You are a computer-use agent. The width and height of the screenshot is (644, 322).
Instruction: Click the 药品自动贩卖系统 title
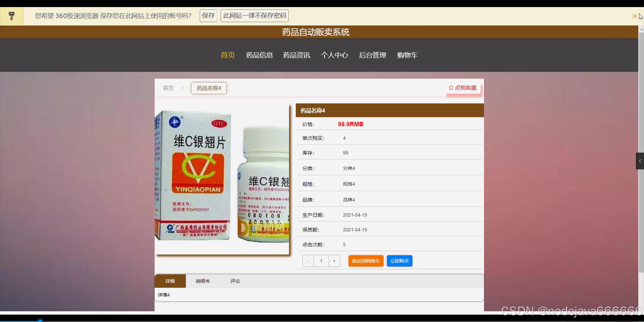(x=316, y=32)
